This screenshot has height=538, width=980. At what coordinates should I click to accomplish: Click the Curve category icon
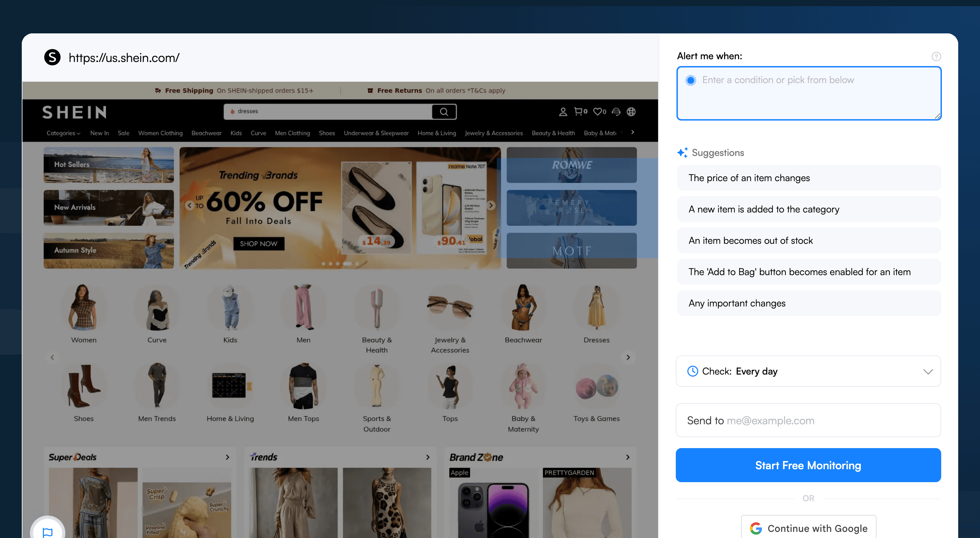pos(157,307)
